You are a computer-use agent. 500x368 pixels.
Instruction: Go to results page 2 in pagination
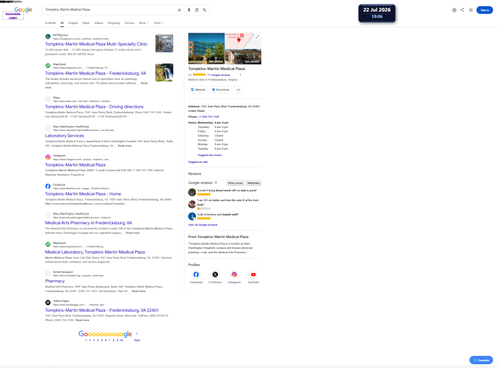coord(90,340)
